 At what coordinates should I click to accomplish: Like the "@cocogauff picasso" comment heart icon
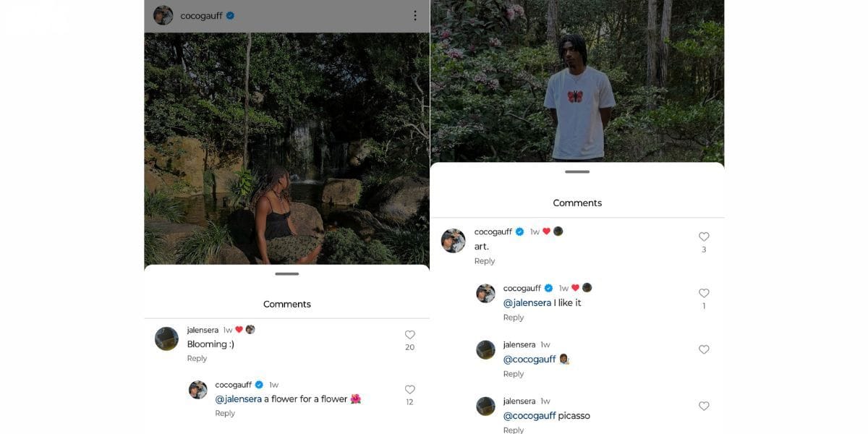[x=704, y=406]
